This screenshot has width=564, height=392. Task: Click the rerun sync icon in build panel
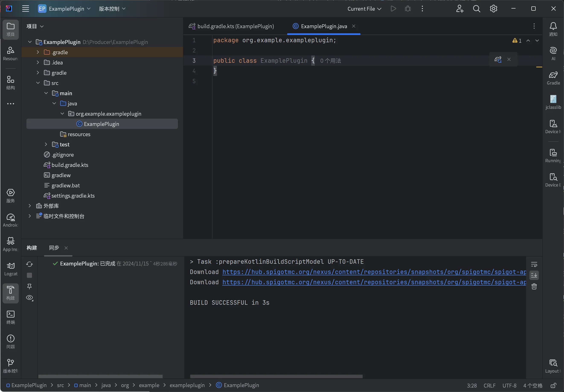click(x=29, y=264)
